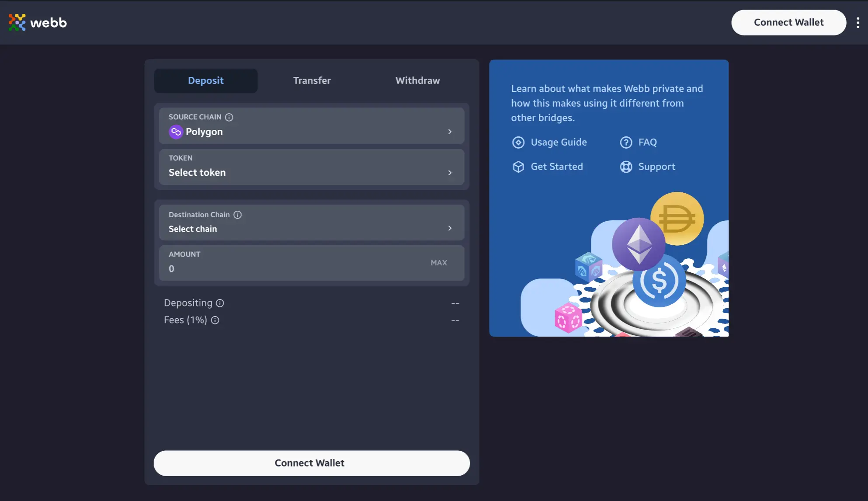
Task: Click the info icon next to Source Chain
Action: [x=229, y=118]
